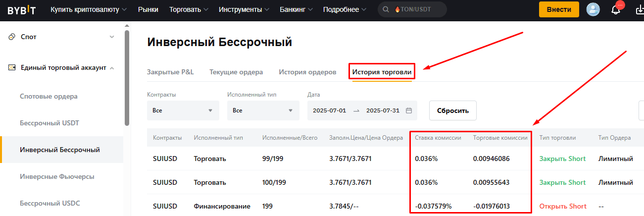The image size is (644, 216).
Task: Open Бессрочный USDC in the sidebar
Action: (50, 203)
